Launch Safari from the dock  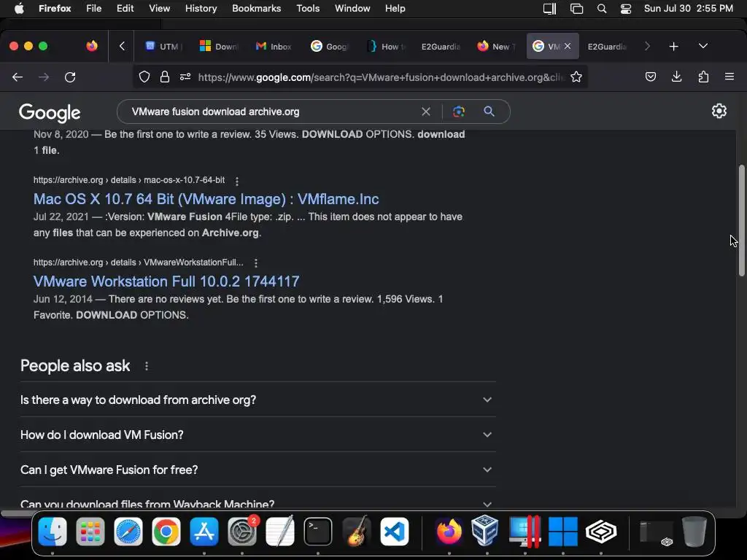[x=128, y=532]
